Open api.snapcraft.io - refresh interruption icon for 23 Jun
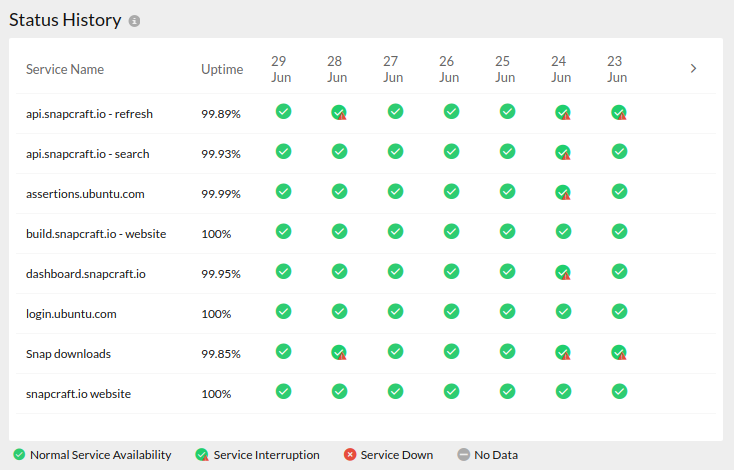Screen dimensions: 734x470 click(619, 112)
